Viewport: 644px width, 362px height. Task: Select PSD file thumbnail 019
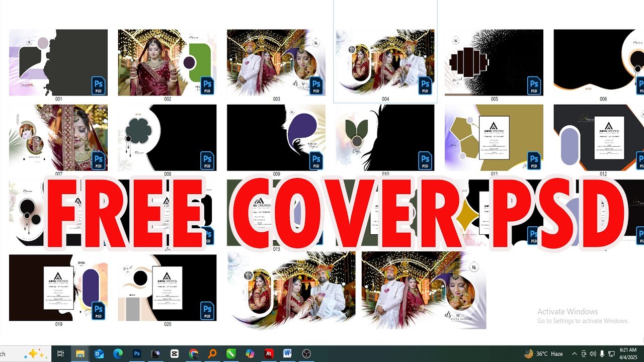(58, 288)
